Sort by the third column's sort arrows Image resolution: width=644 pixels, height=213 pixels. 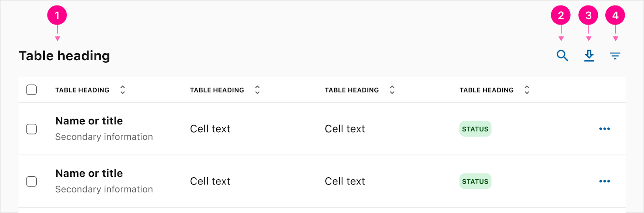tap(392, 90)
